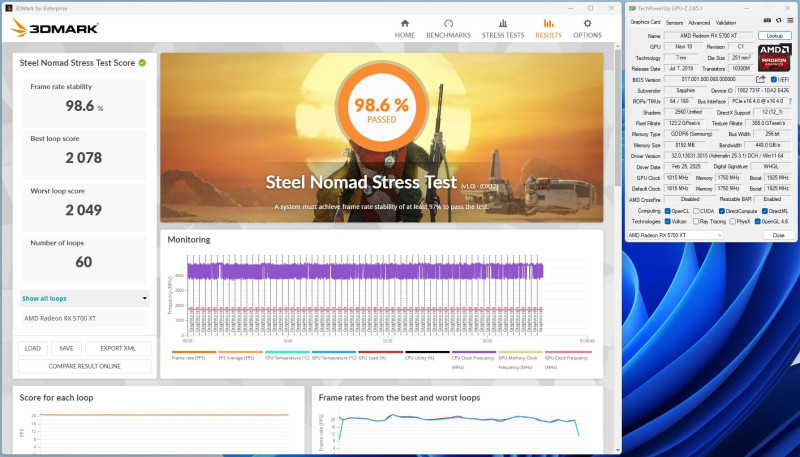Click the BIOS export share icon in GPU-Z

point(761,79)
